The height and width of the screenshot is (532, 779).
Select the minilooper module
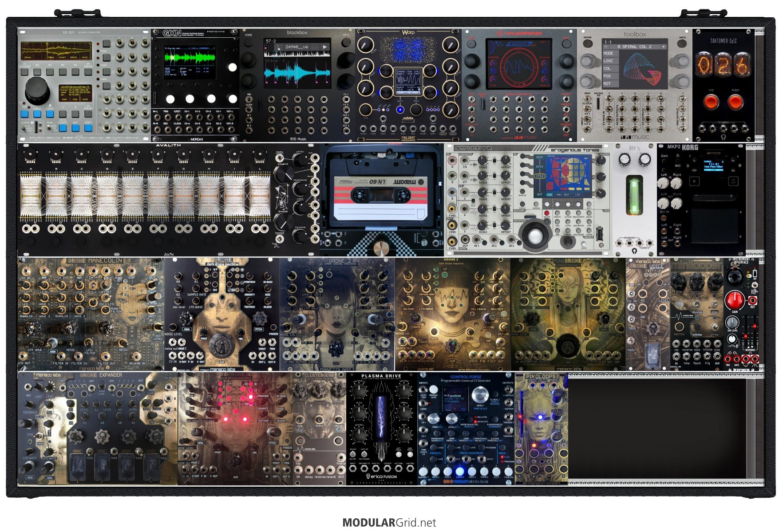[x=697, y=314]
